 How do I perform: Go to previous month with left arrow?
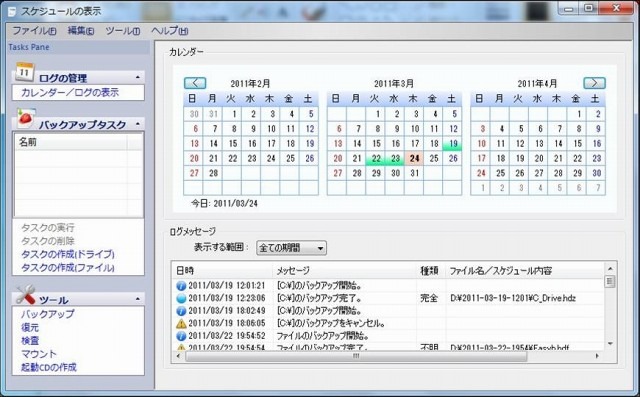(195, 83)
